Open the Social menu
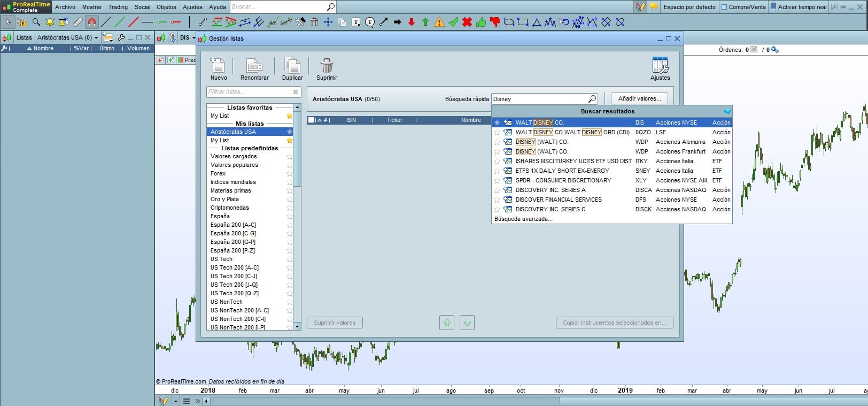Screen dimensions: 868x406 [x=143, y=7]
